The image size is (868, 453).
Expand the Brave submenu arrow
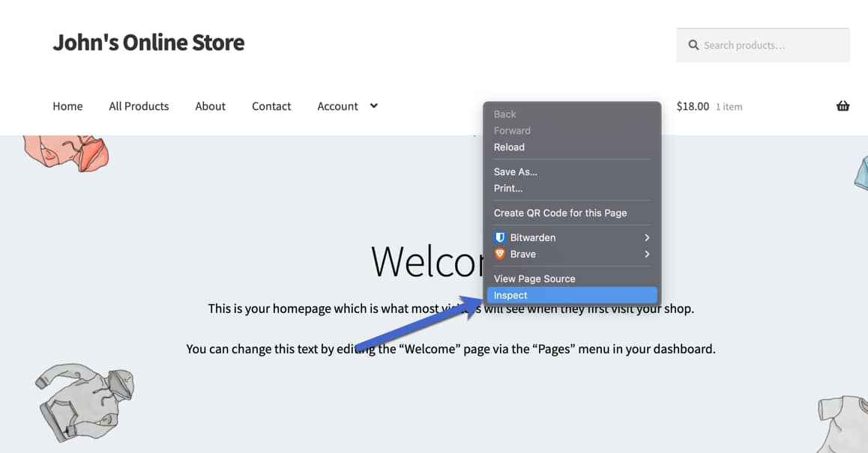point(647,254)
